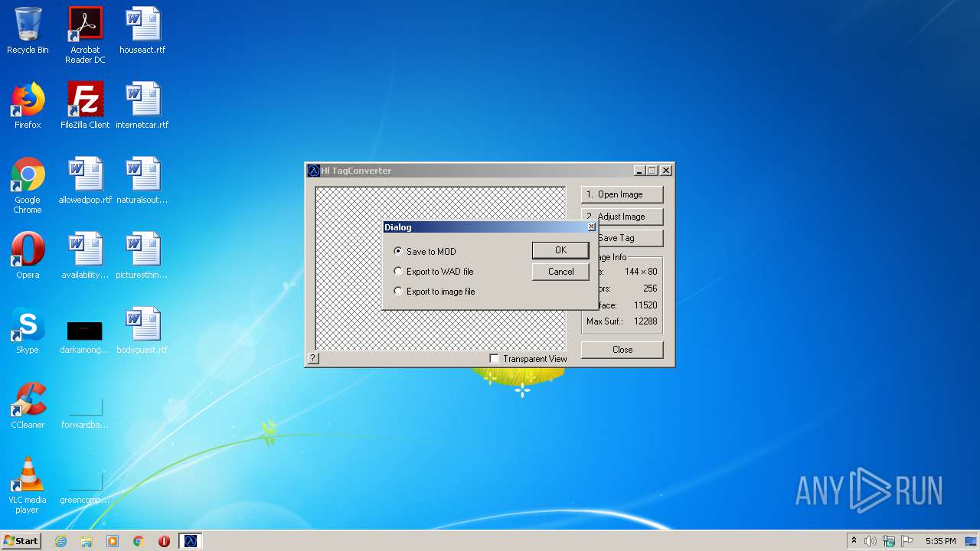Click the HI TagConverter lambda title icon

(x=313, y=171)
